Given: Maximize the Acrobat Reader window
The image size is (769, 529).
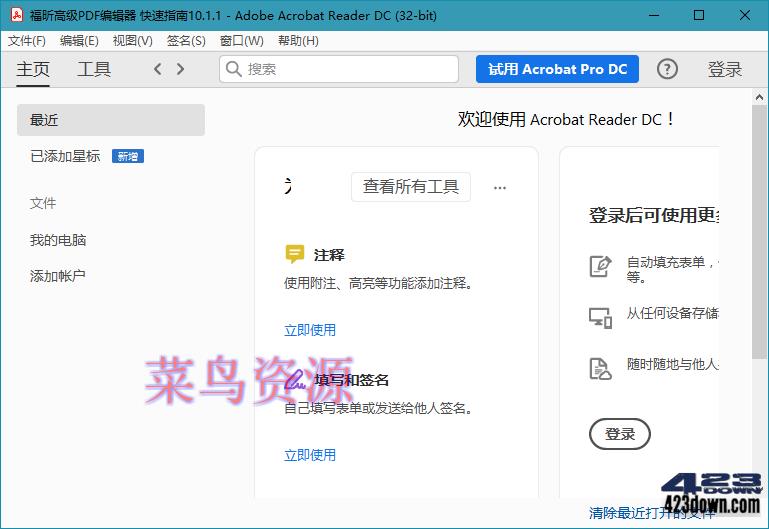Looking at the screenshot, I should [x=699, y=15].
